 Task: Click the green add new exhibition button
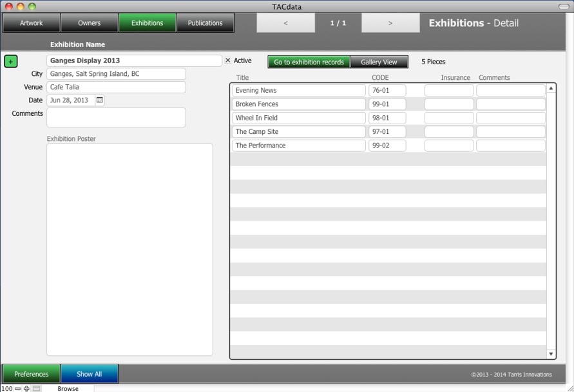click(x=11, y=61)
